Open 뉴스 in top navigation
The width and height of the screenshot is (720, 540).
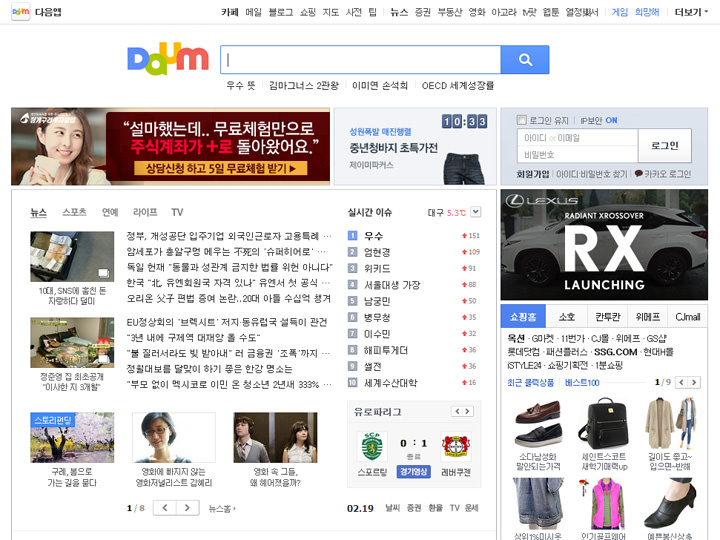399,12
